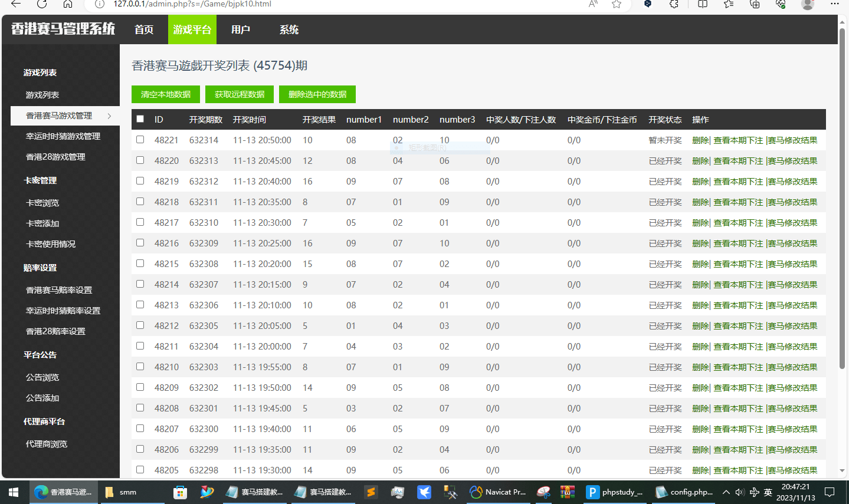Click the Edge 香港赛马 taskbar button

(63, 492)
